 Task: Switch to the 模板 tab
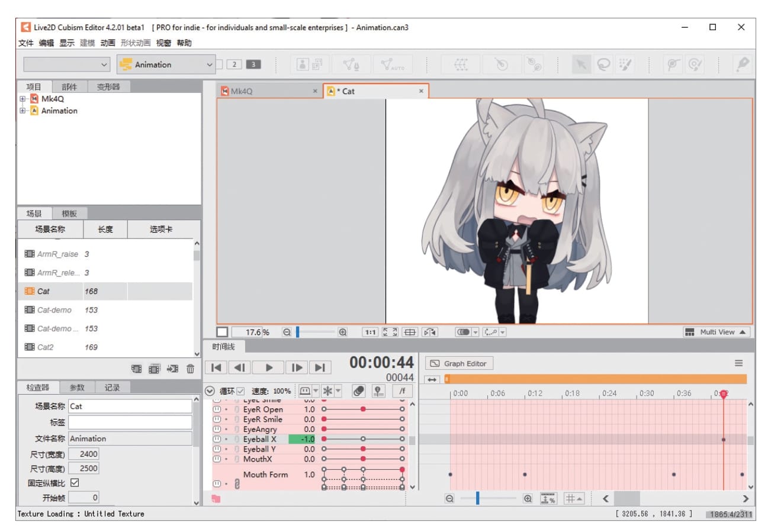70,214
